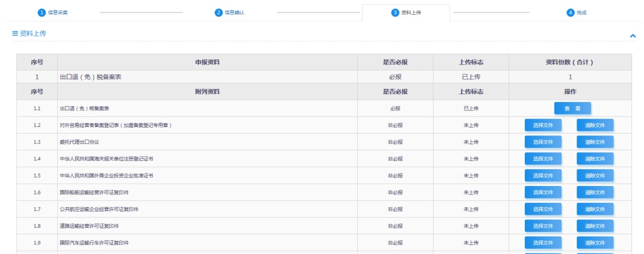Select file for 委托代理出口协议

click(543, 142)
